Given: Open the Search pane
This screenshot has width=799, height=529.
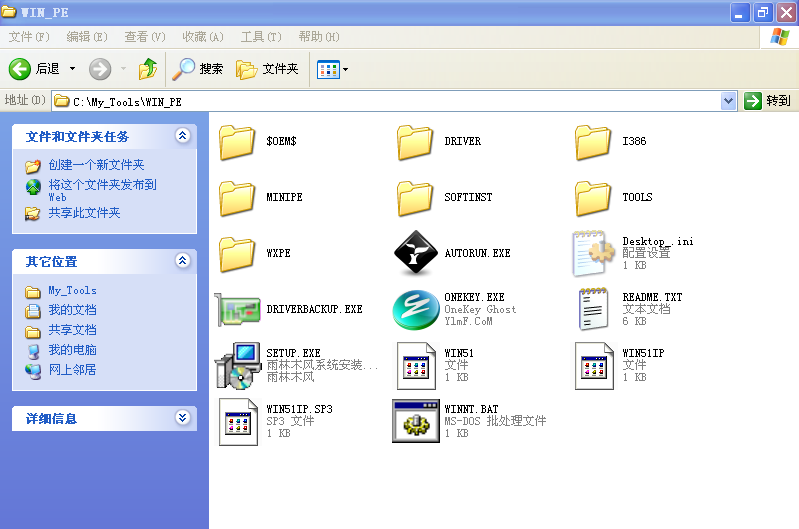Looking at the screenshot, I should [197, 69].
